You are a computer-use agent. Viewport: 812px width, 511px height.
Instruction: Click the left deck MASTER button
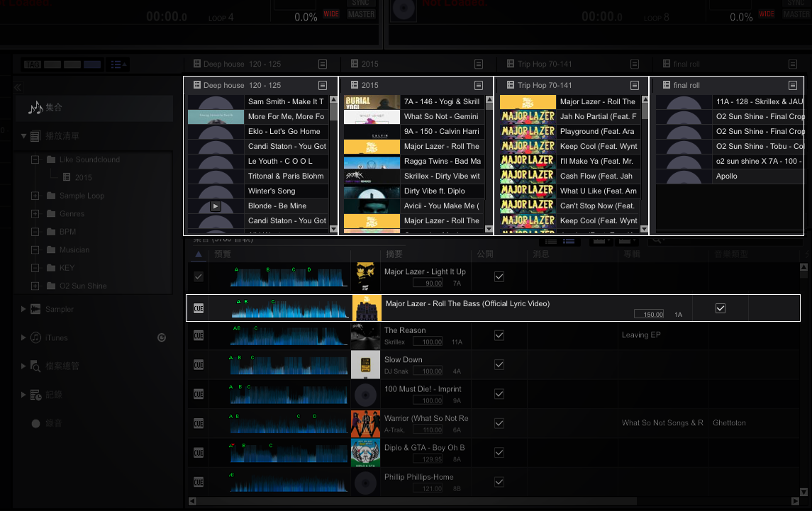[361, 14]
